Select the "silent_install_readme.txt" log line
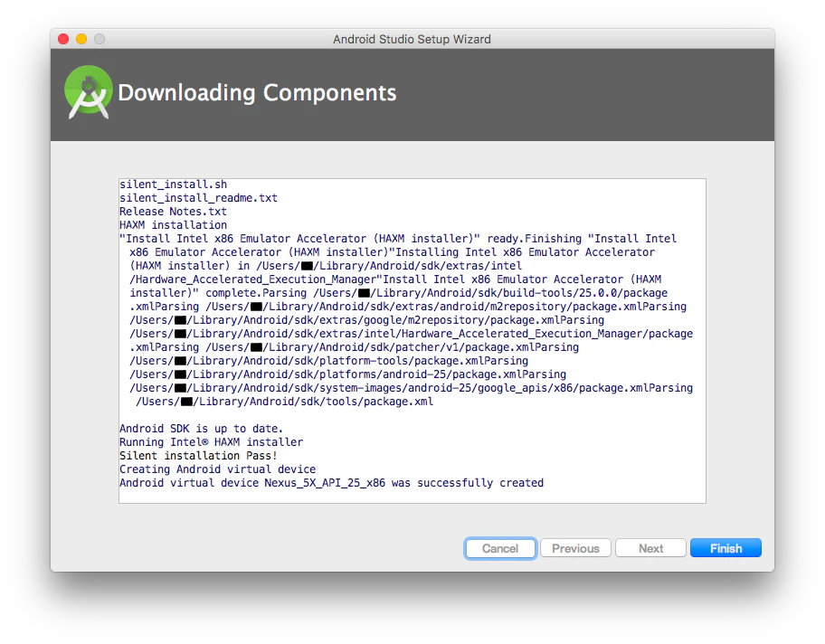 pyautogui.click(x=198, y=198)
